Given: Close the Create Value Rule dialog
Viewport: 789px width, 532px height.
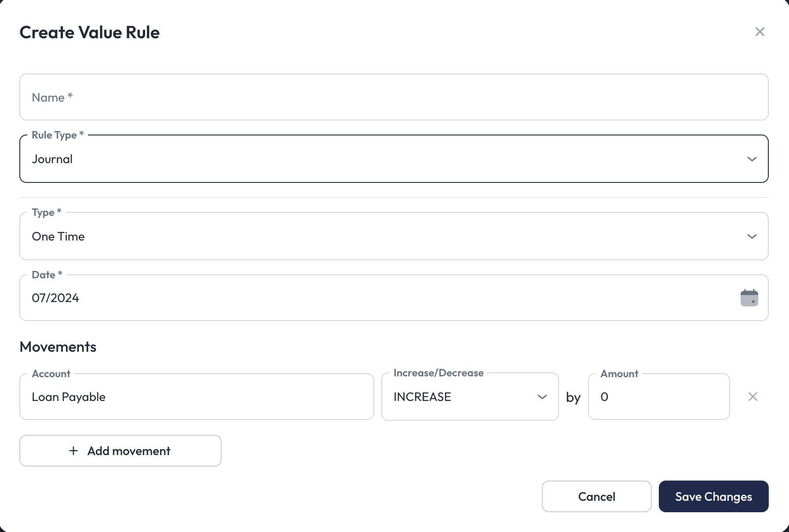Looking at the screenshot, I should [x=760, y=32].
